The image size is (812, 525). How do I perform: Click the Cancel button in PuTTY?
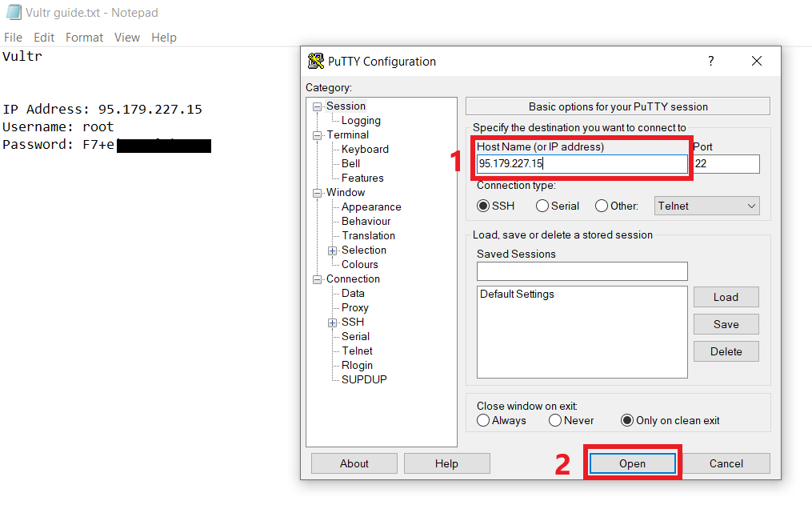tap(726, 463)
